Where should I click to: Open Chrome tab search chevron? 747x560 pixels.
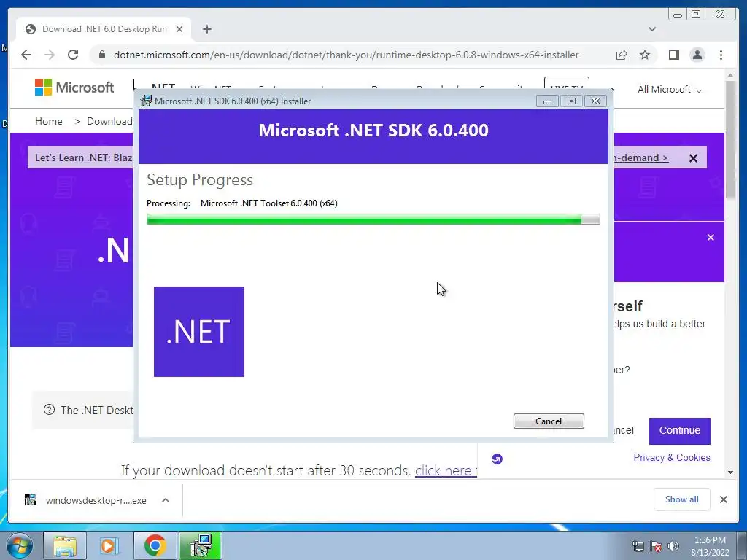(x=652, y=29)
